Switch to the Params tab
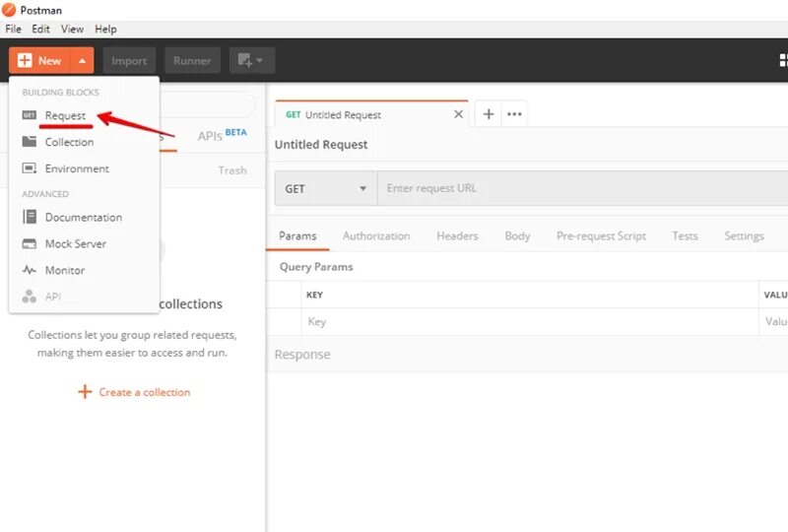This screenshot has width=788, height=532. pyautogui.click(x=297, y=235)
